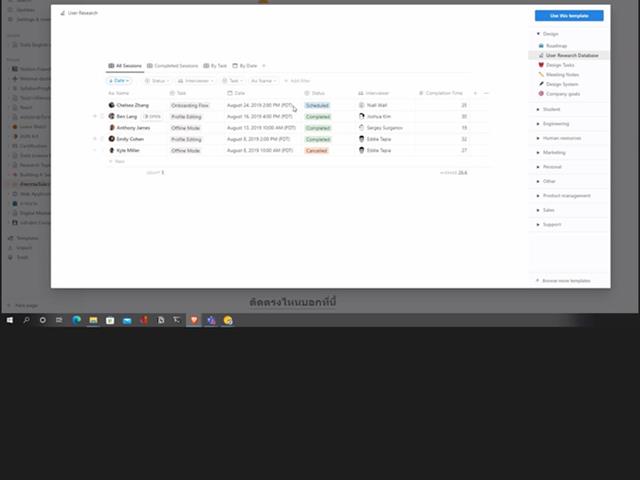This screenshot has width=640, height=480.
Task: Open the table's three-dot options menu
Action: pyautogui.click(x=486, y=93)
